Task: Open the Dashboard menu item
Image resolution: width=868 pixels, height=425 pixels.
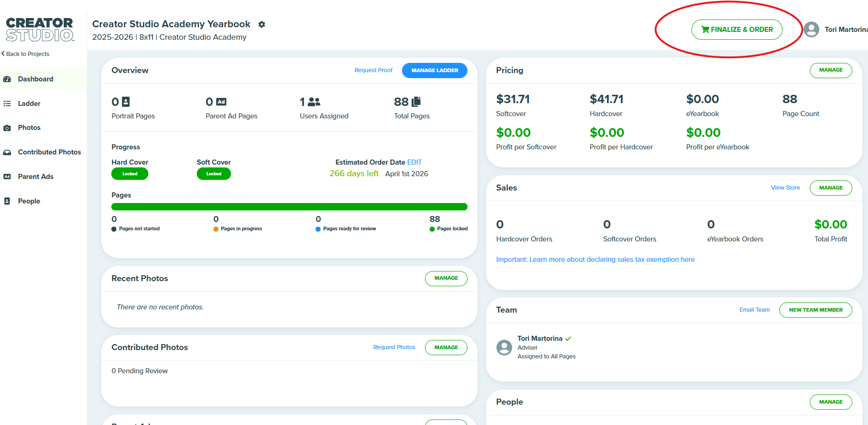Action: 43,79
